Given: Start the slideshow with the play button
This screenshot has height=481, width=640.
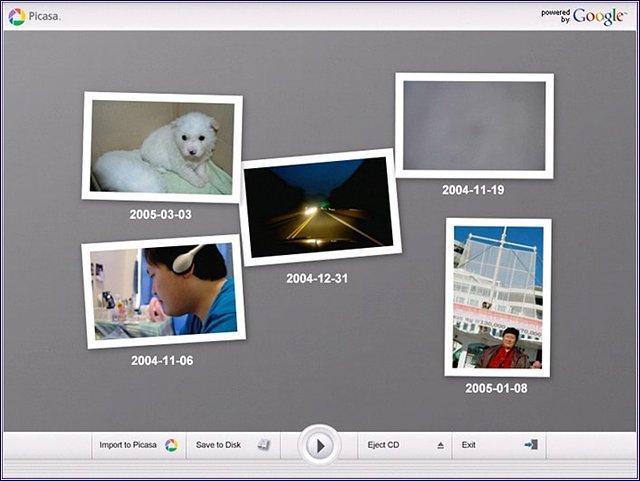Looking at the screenshot, I should tap(319, 445).
